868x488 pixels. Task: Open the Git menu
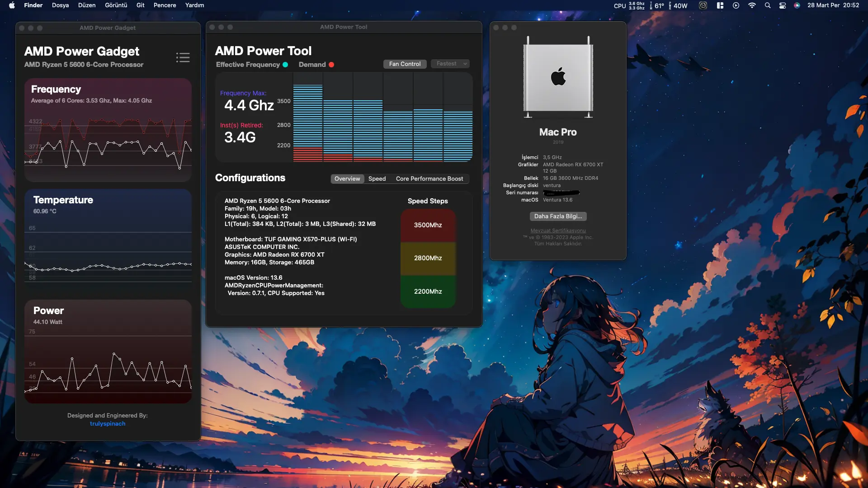(141, 5)
